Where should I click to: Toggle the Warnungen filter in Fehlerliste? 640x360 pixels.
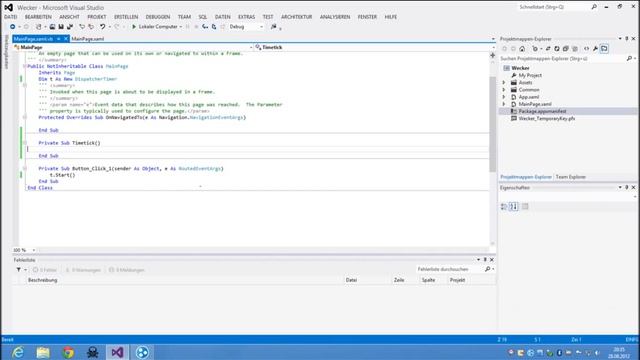click(x=83, y=270)
